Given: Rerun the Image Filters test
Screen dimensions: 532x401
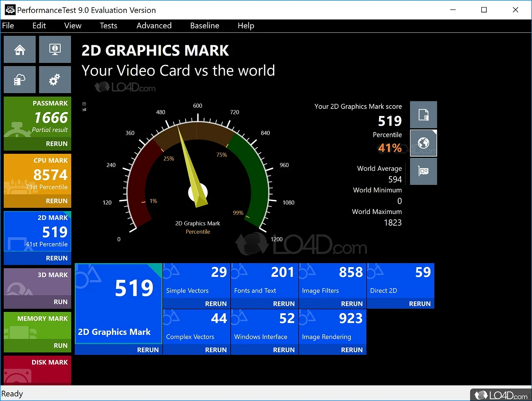Looking at the screenshot, I should pyautogui.click(x=352, y=304).
